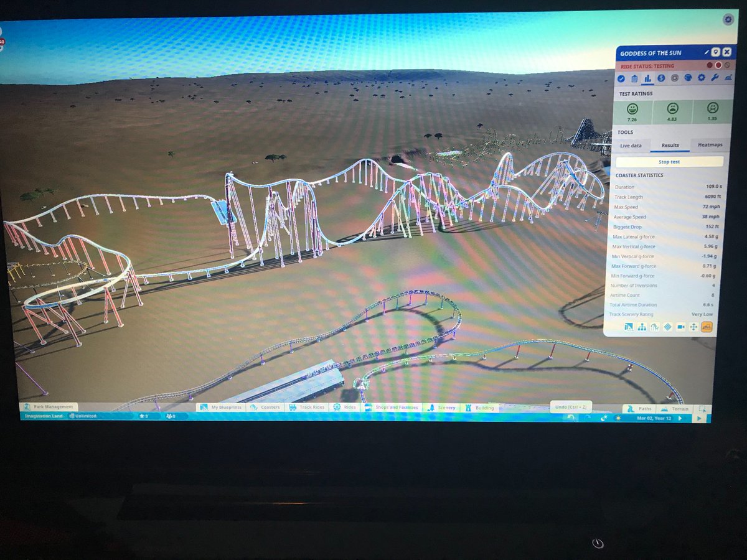Screen dimensions: 747x560
Task: Click the camera icon below coaster statistics
Action: [x=680, y=327]
